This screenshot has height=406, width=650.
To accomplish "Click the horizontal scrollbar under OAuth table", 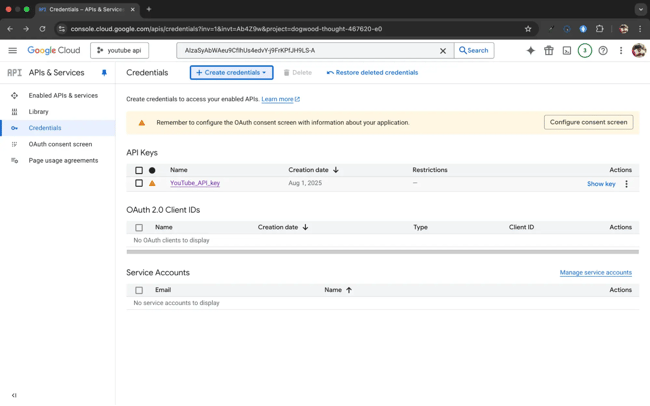I will coord(382,252).
